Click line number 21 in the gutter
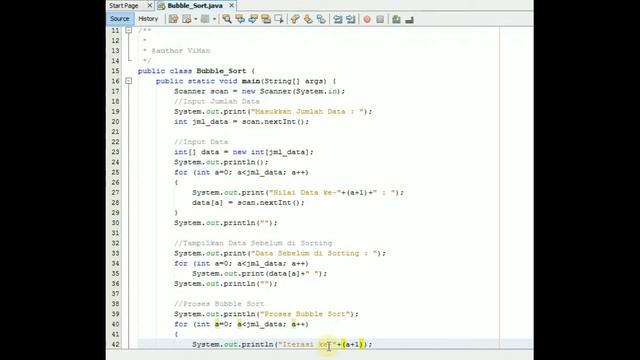640x360 pixels. tap(116, 132)
